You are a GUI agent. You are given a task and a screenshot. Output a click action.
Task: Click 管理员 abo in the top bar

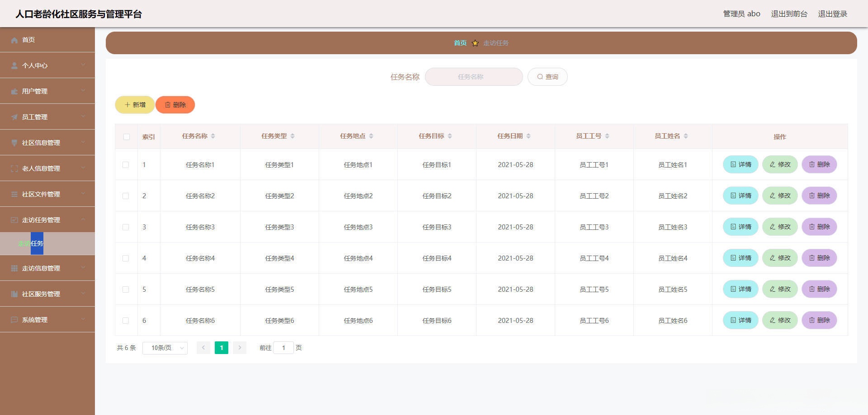741,14
